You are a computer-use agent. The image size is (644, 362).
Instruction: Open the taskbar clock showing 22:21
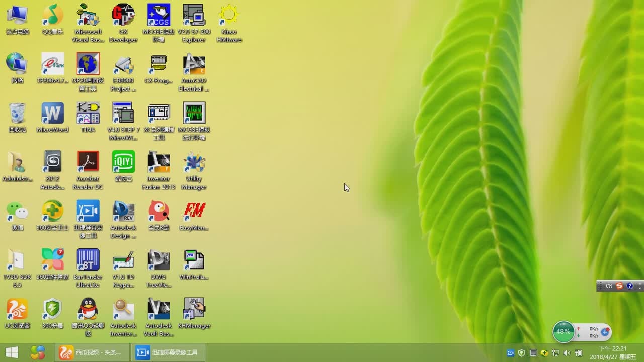tap(613, 352)
